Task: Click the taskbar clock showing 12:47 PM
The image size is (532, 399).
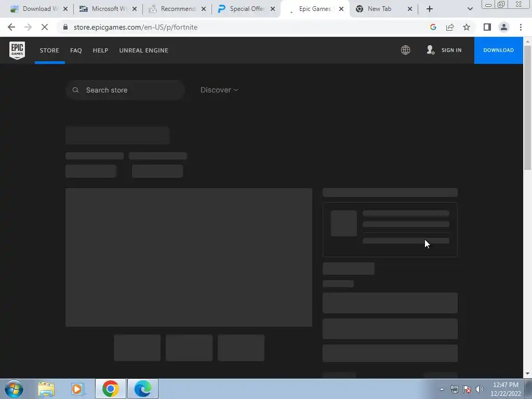Action: point(506,389)
